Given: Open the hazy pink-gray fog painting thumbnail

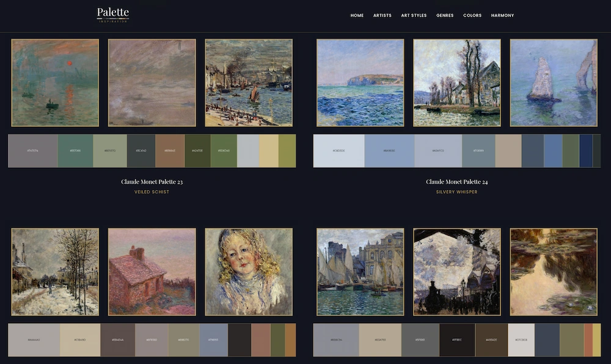Looking at the screenshot, I should [x=152, y=82].
